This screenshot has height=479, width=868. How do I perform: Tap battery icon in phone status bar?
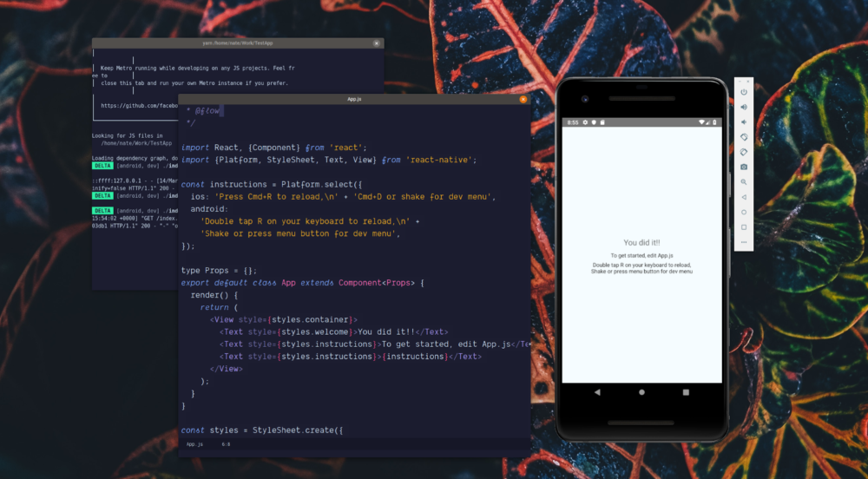(x=714, y=122)
